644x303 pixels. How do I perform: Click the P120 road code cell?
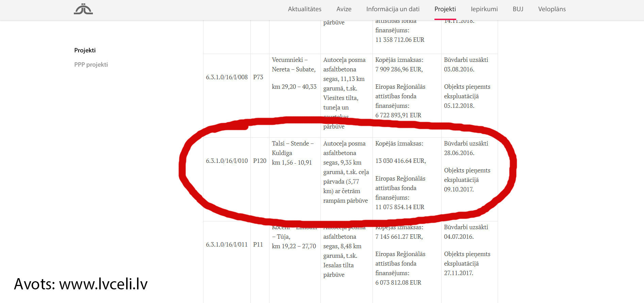[x=260, y=161]
